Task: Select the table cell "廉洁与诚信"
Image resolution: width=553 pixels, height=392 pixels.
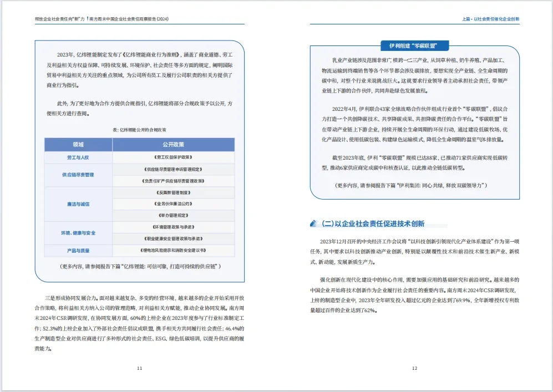Action: (78, 204)
